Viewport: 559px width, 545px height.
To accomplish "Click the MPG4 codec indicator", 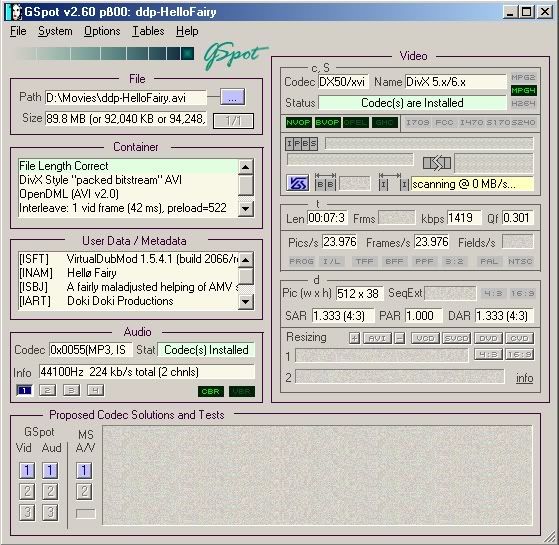I will click(523, 91).
